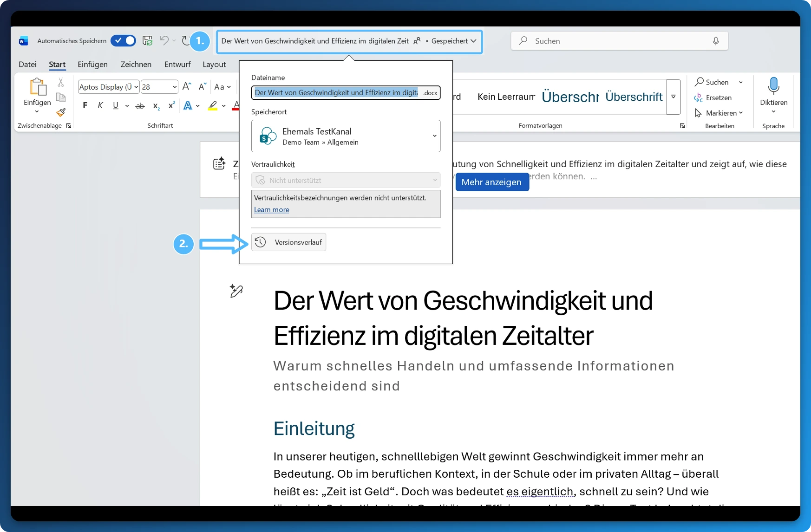
Task: Open the Suchen find options arrow
Action: click(741, 82)
